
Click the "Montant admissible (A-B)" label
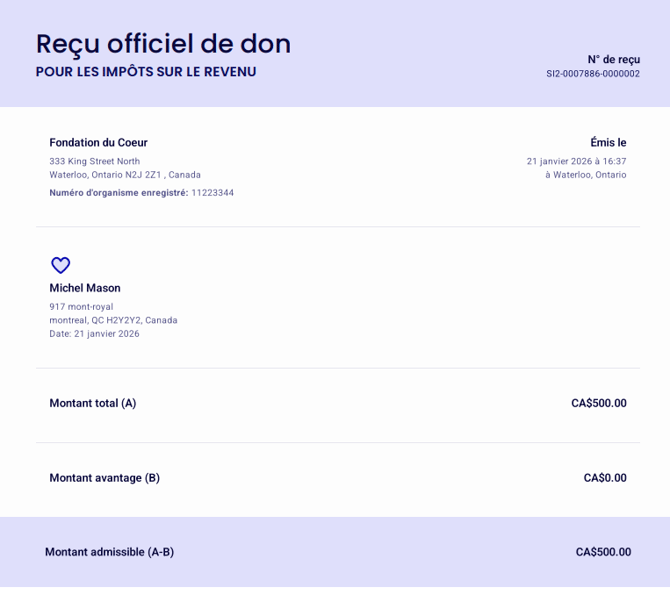(x=109, y=552)
